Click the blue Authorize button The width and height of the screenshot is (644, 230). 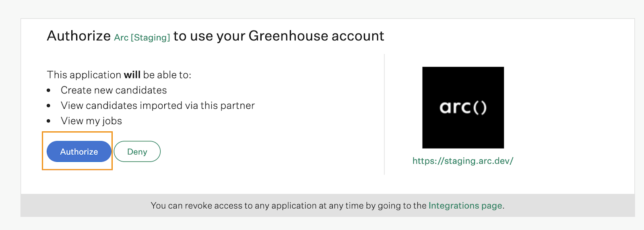tap(79, 151)
